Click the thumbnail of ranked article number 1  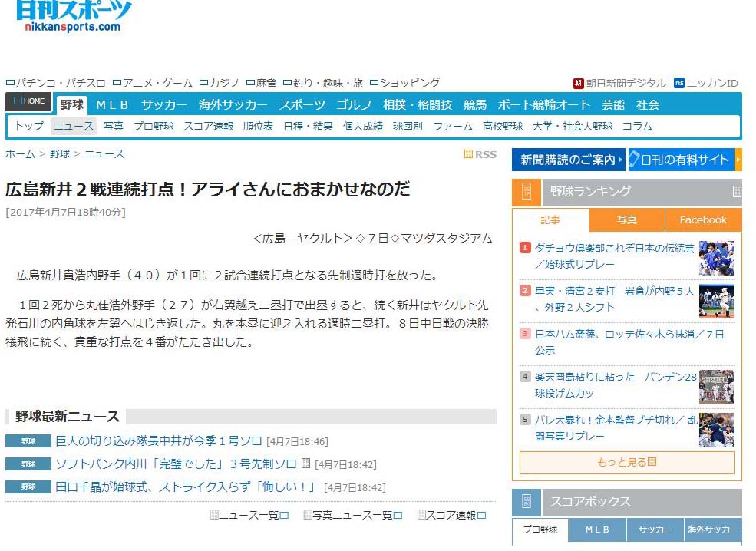coord(715,259)
